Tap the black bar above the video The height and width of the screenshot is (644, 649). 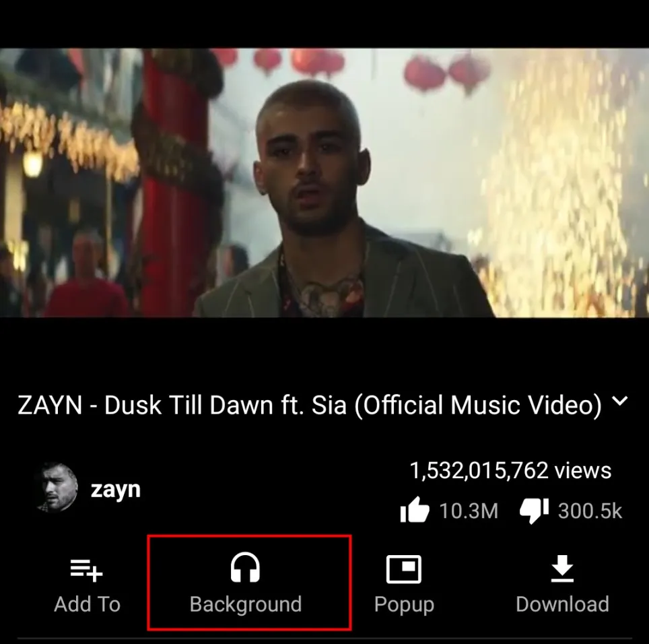point(324,24)
